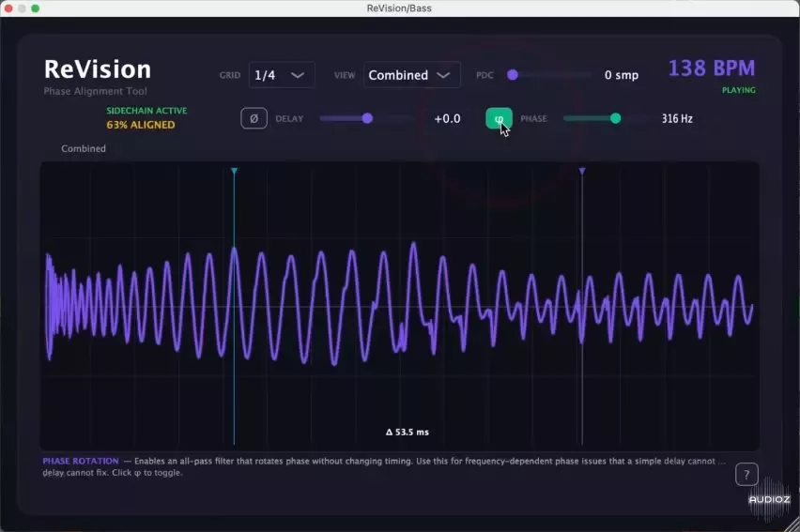Click the +0.0 delay value field
Screen dimensions: 800x532
[447, 119]
